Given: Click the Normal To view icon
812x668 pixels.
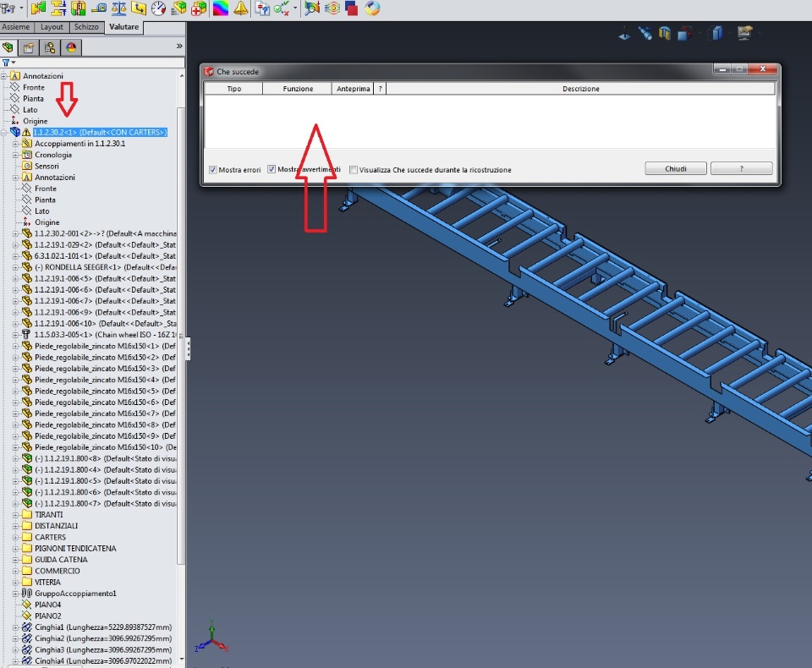Looking at the screenshot, I should [x=624, y=34].
